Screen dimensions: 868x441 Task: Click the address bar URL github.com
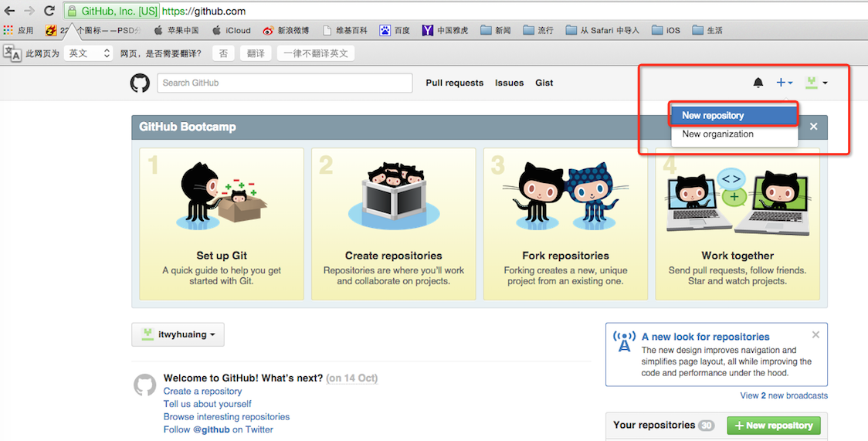(x=205, y=11)
